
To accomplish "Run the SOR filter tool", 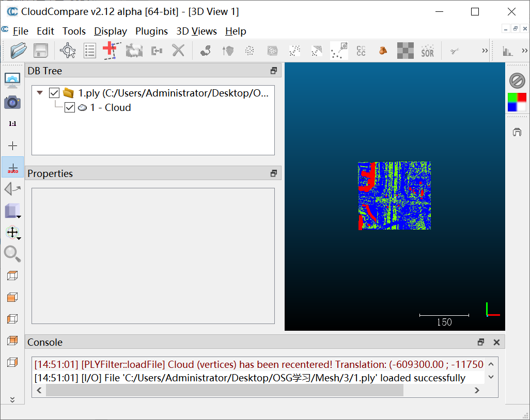I will 427,50.
